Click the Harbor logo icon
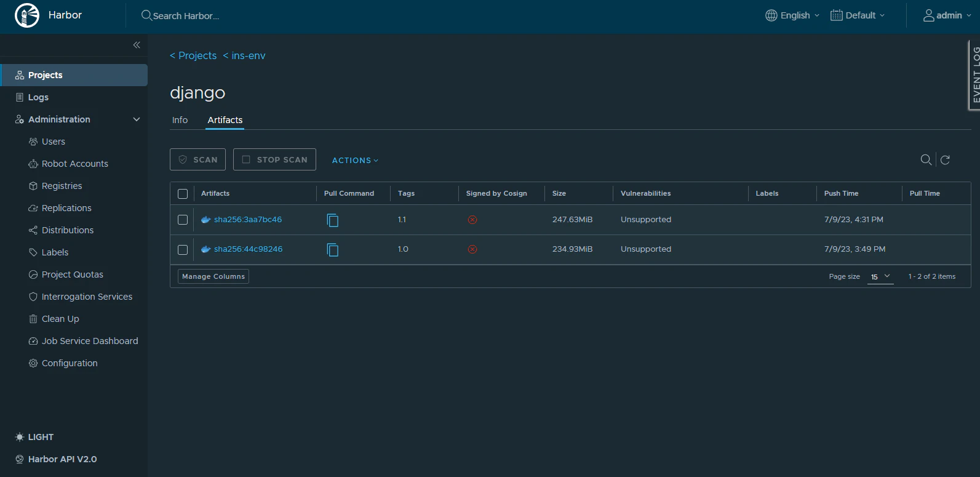The height and width of the screenshot is (477, 980). pyautogui.click(x=27, y=15)
